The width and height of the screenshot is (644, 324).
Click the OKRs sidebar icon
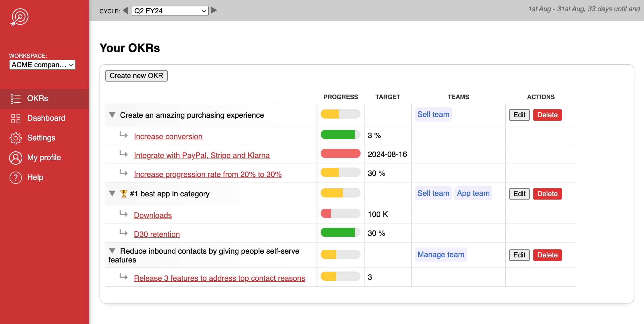(x=15, y=98)
